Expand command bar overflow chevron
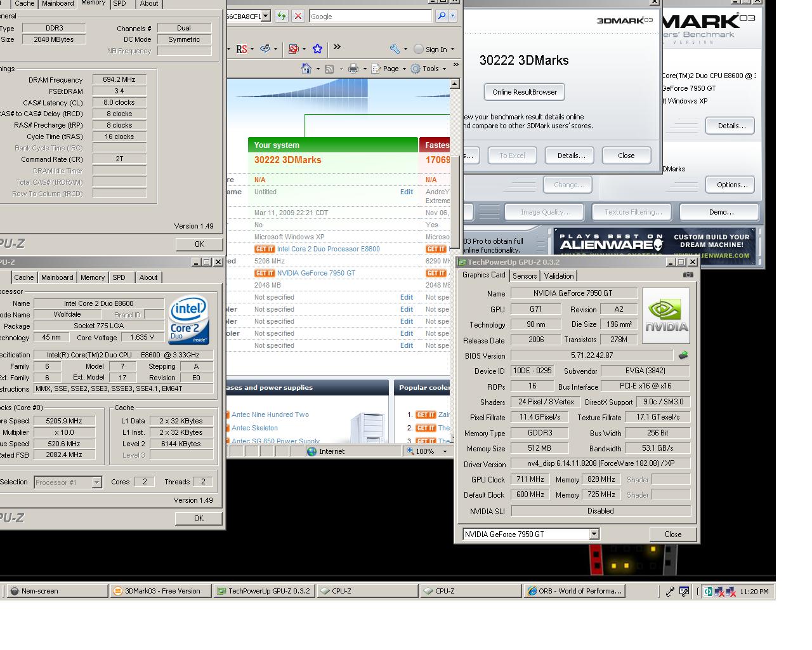Viewport: 812px width, 650px height. 455,65
